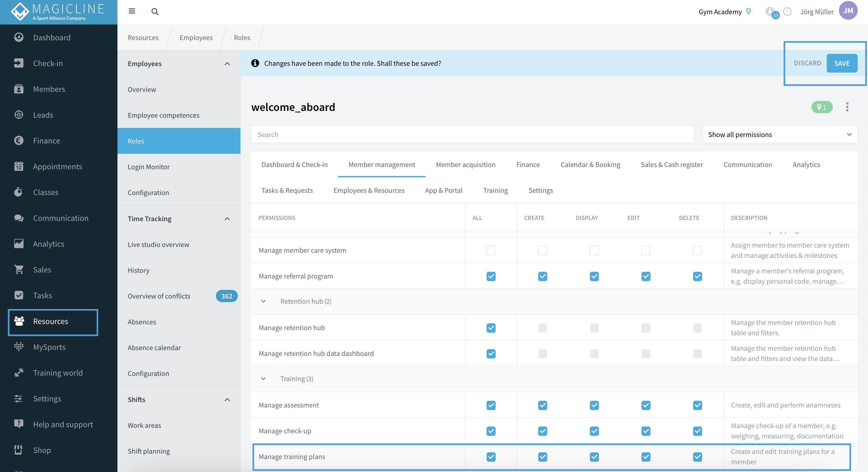Uncheck ALL for Manage retention hub
868x472 pixels.
(491, 328)
